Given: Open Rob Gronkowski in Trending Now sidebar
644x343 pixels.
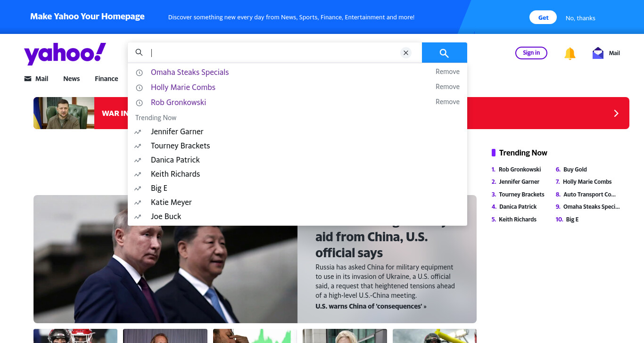Looking at the screenshot, I should point(520,169).
